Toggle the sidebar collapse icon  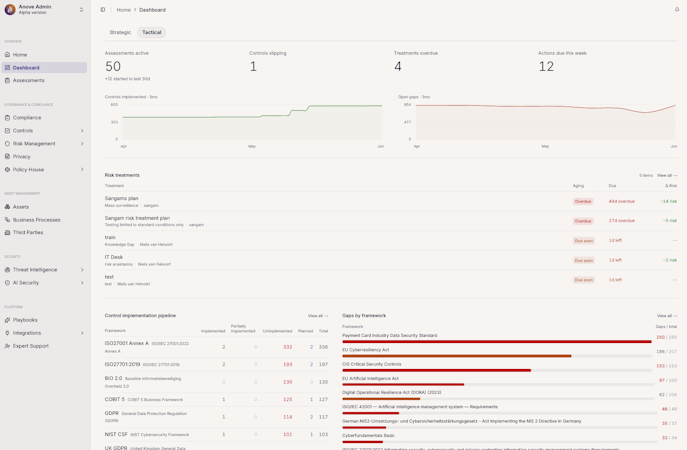pos(103,10)
